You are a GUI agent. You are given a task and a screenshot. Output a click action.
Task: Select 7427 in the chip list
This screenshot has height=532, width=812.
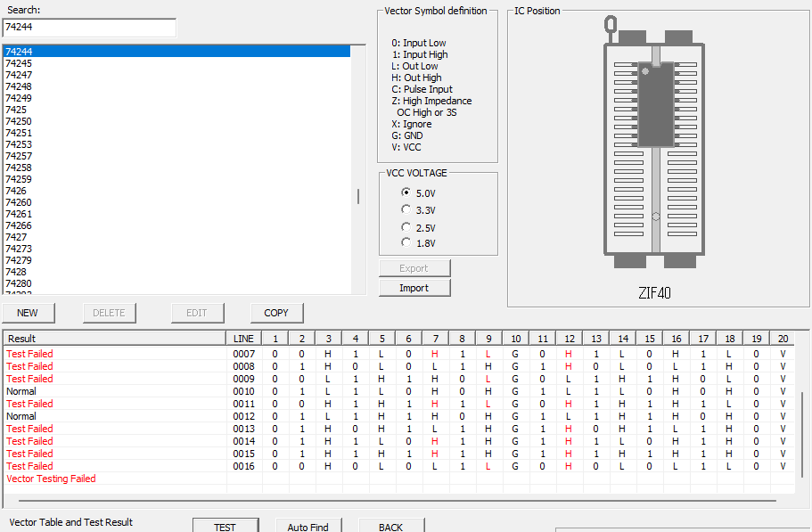pyautogui.click(x=176, y=237)
